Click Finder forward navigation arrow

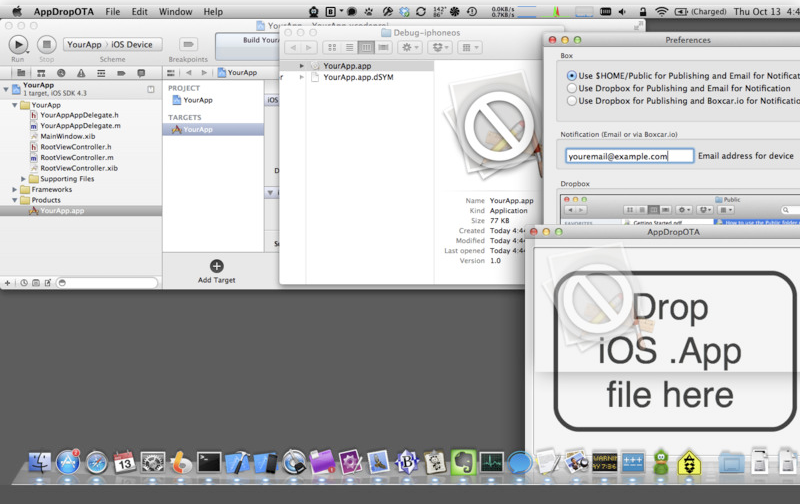tap(309, 47)
